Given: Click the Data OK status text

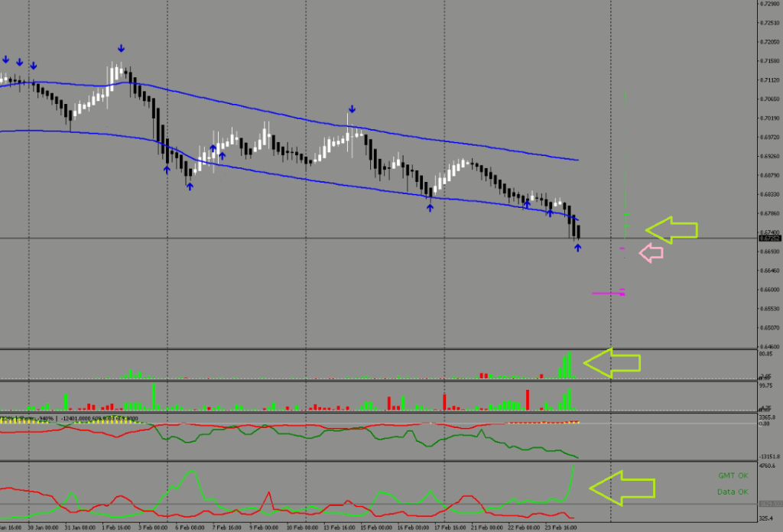Looking at the screenshot, I should 733,491.
